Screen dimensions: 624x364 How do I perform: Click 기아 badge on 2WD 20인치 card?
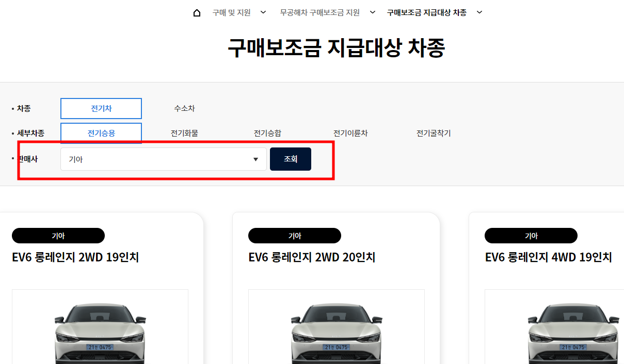295,236
